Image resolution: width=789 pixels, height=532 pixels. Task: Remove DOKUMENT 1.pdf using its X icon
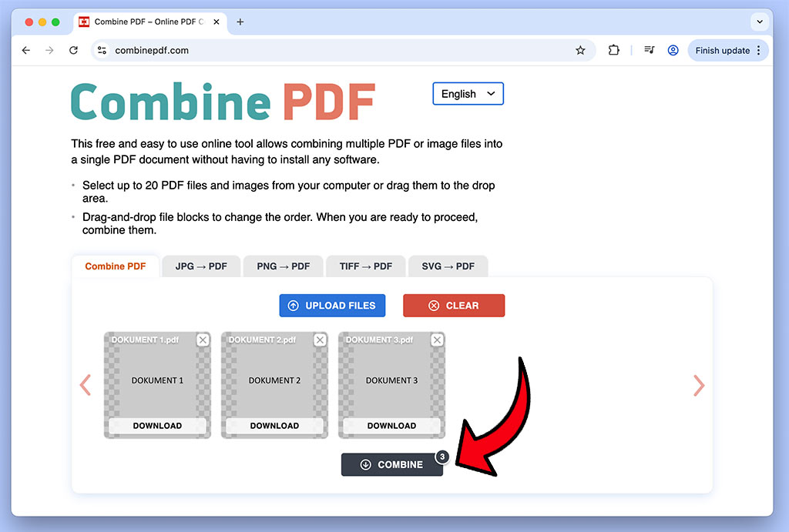tap(203, 340)
